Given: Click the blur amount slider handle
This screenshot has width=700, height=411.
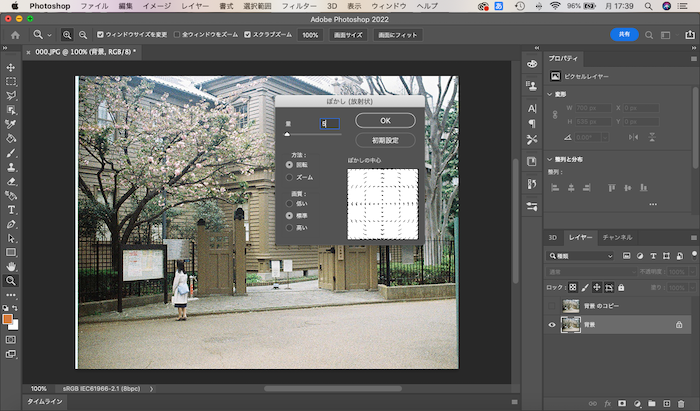Looking at the screenshot, I should [x=287, y=134].
